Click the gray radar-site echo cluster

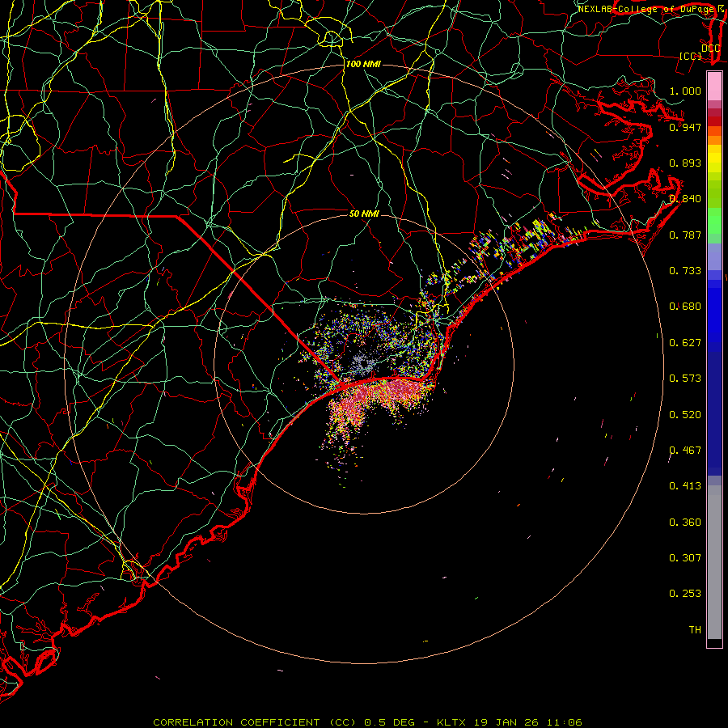(363, 362)
